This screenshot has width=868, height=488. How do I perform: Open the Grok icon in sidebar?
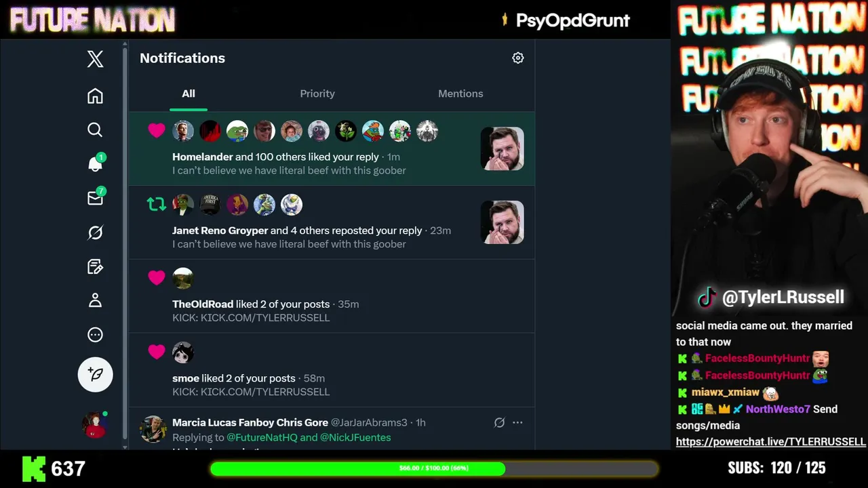tap(95, 232)
